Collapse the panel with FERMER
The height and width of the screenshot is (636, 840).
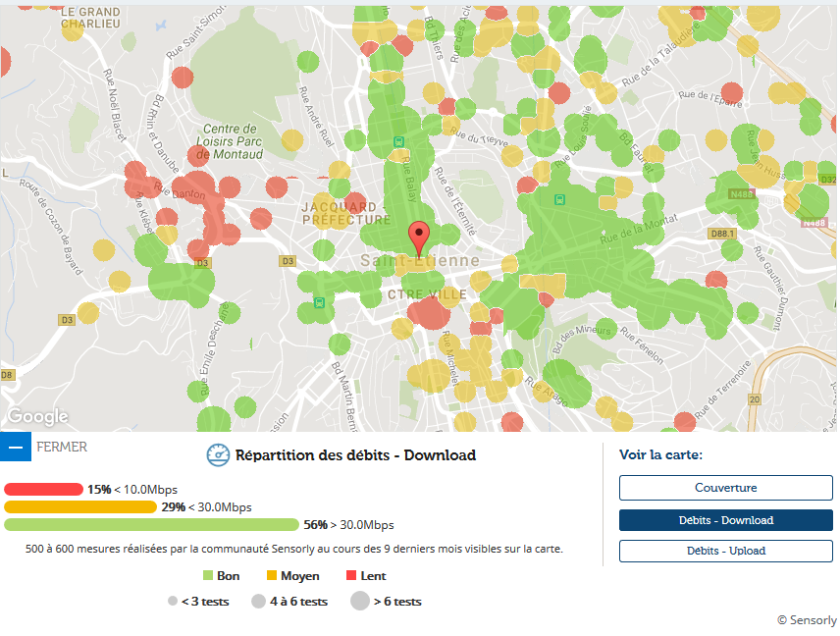tap(61, 447)
